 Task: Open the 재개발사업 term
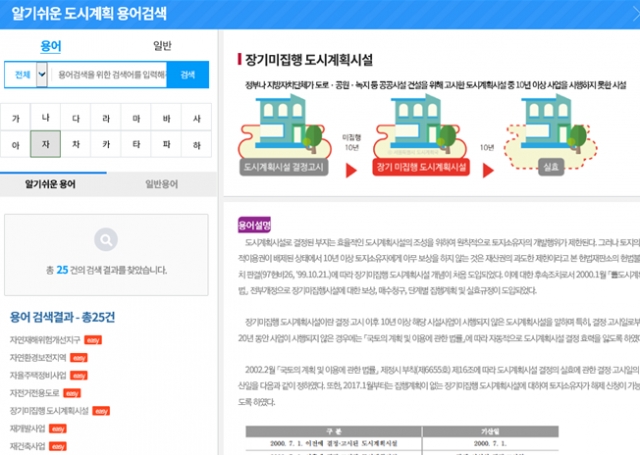pyautogui.click(x=27, y=428)
